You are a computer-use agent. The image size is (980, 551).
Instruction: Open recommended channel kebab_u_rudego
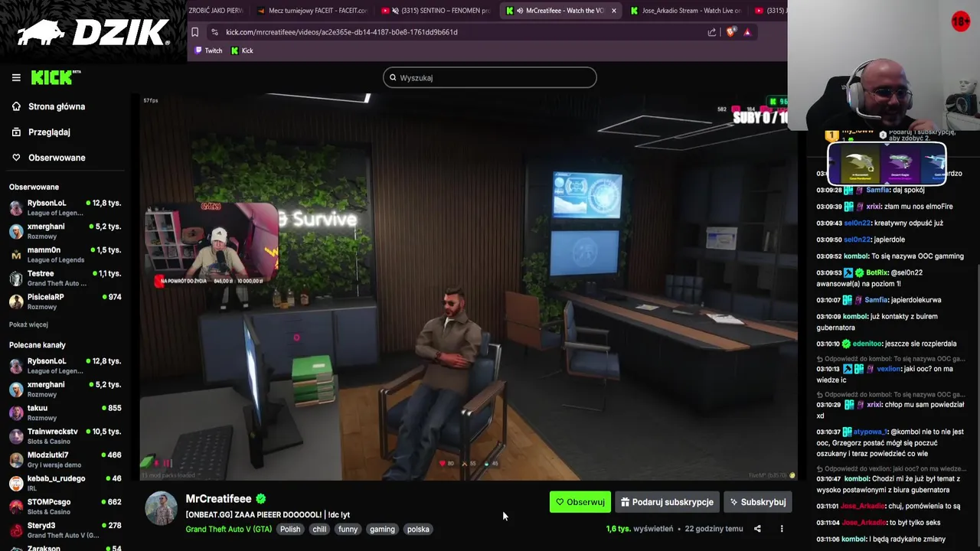click(64, 483)
